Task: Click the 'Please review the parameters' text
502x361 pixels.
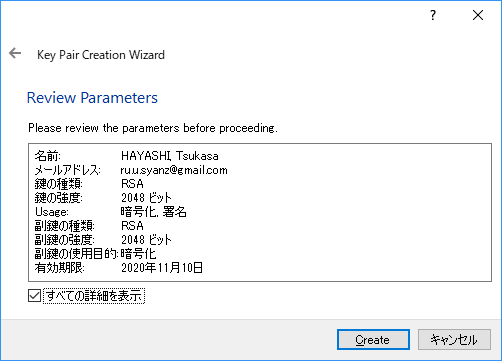Action: point(153,128)
